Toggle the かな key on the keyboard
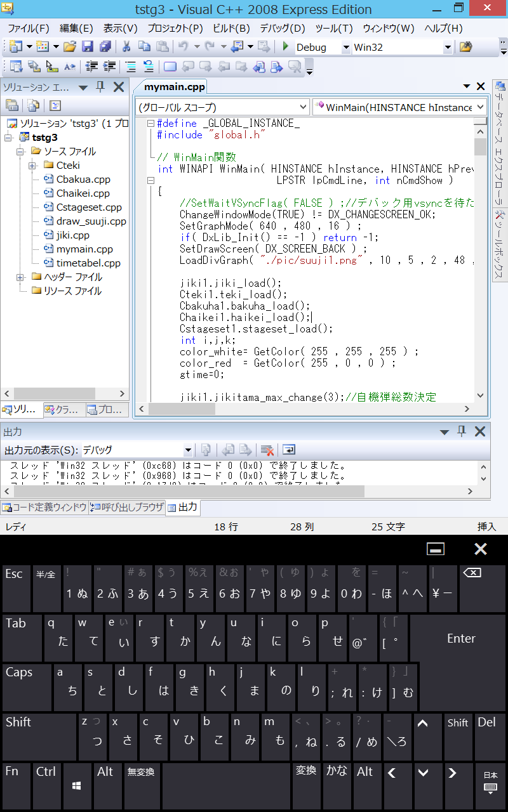This screenshot has width=508, height=812. 337,786
